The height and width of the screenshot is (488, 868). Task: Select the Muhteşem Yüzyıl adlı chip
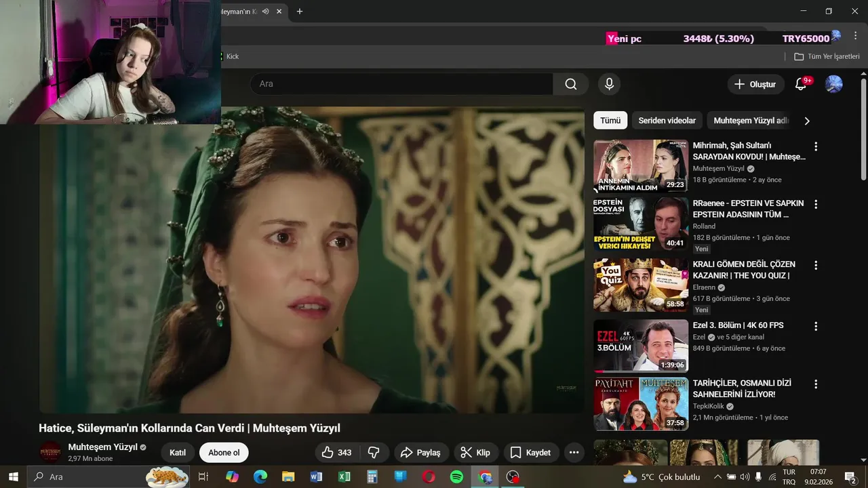[x=750, y=121]
